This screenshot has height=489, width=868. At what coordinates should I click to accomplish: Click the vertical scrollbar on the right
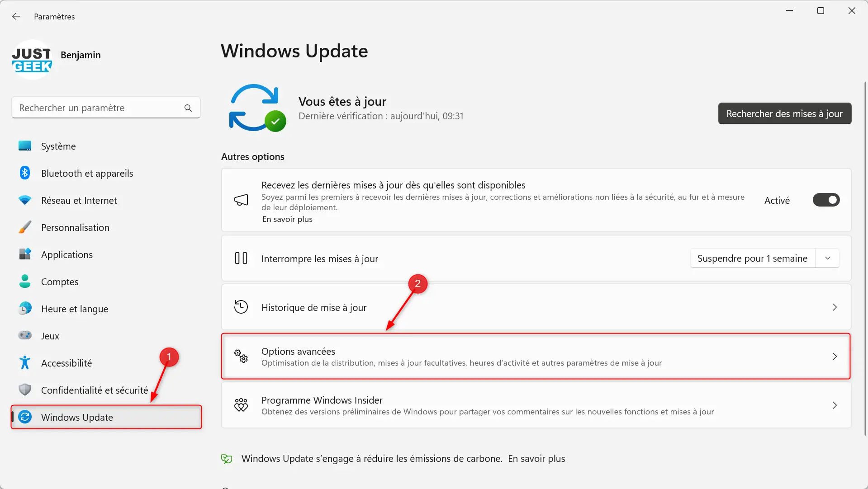pyautogui.click(x=865, y=258)
